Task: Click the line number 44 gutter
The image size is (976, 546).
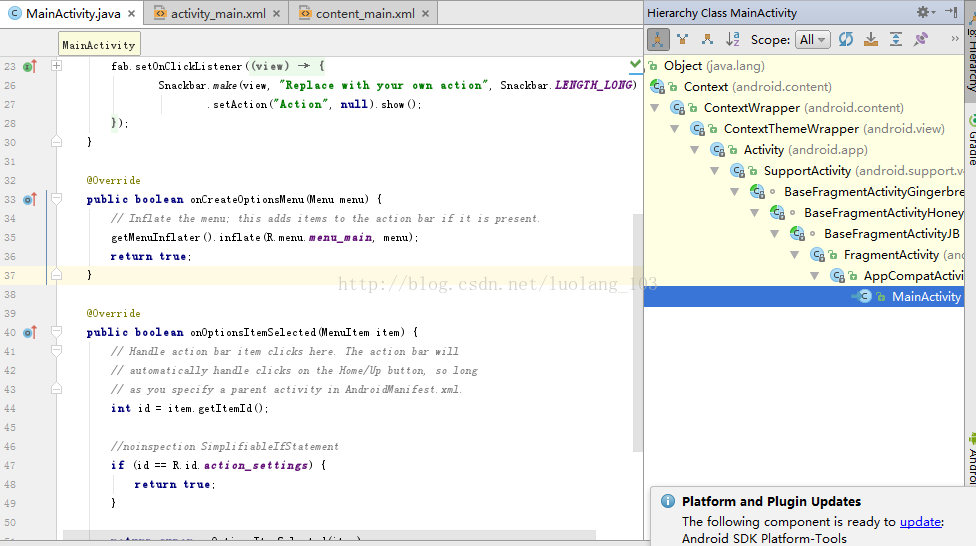Action: click(x=10, y=408)
